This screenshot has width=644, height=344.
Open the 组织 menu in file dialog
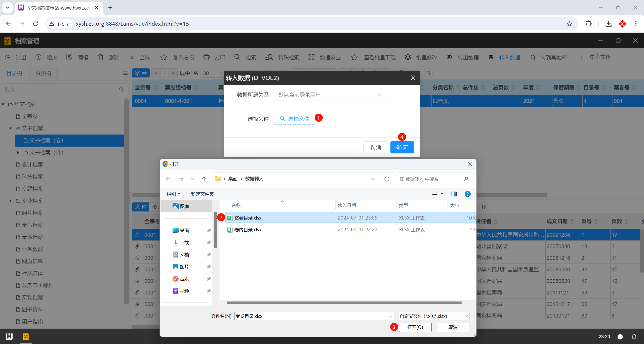click(173, 194)
